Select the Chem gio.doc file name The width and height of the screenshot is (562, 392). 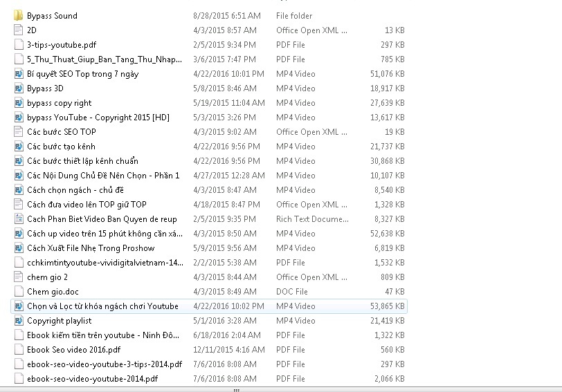tap(53, 292)
